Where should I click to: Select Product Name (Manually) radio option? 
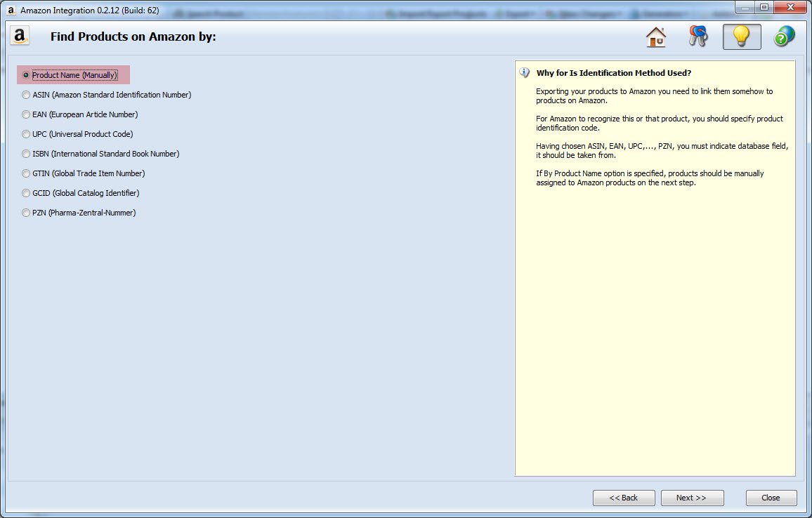tap(70, 75)
